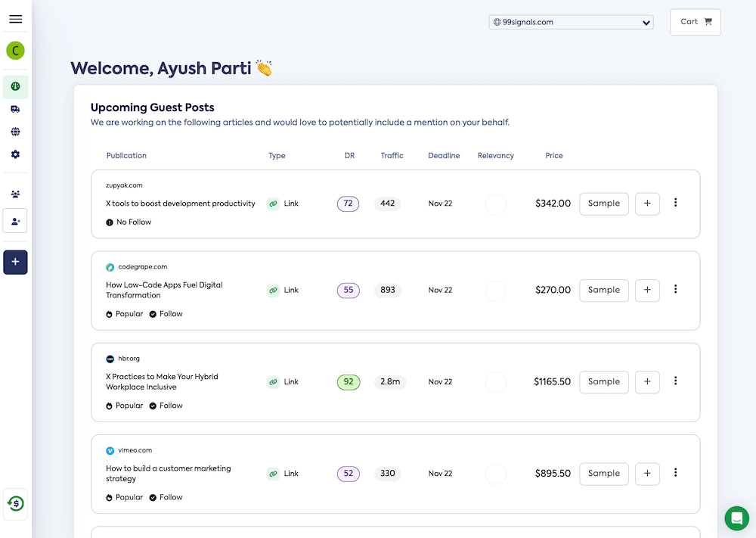Sort by the Price column header
The image size is (756, 538).
pyautogui.click(x=554, y=156)
